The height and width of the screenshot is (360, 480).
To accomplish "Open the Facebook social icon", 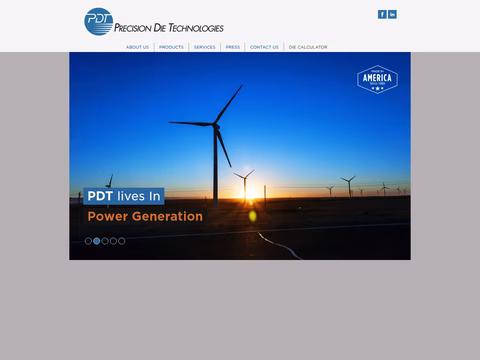I will (382, 14).
